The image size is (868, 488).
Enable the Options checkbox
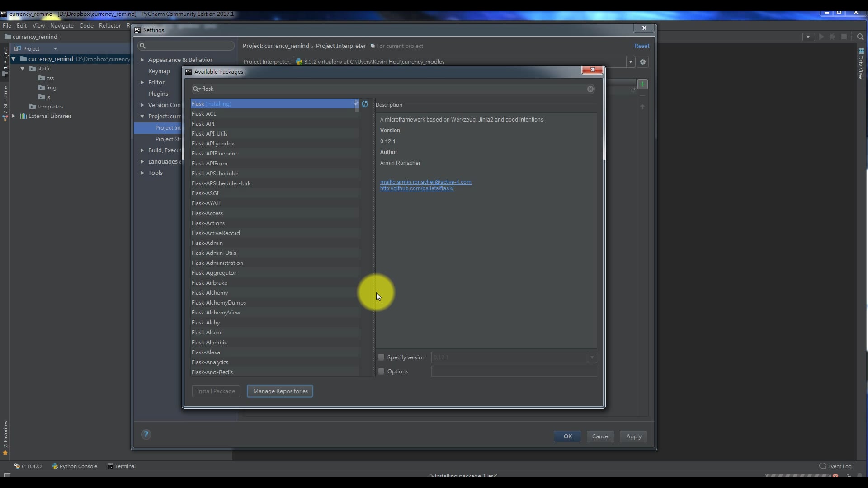point(381,371)
